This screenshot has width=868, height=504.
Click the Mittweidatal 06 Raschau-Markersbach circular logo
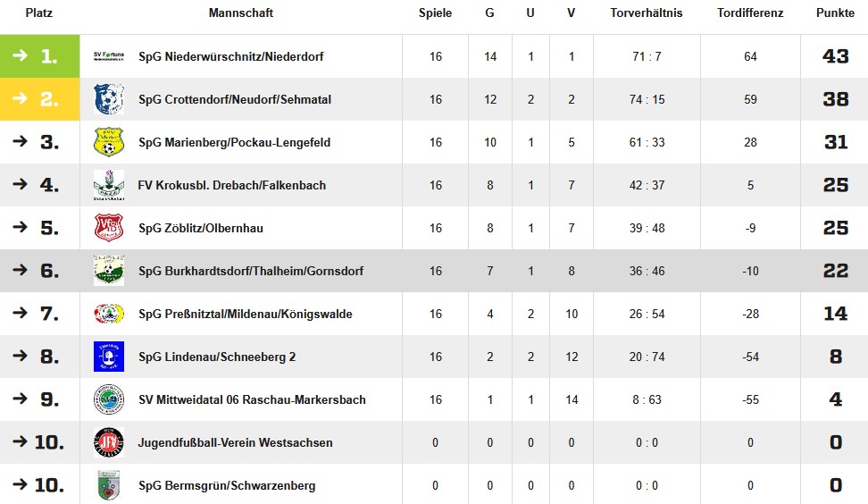pyautogui.click(x=109, y=399)
